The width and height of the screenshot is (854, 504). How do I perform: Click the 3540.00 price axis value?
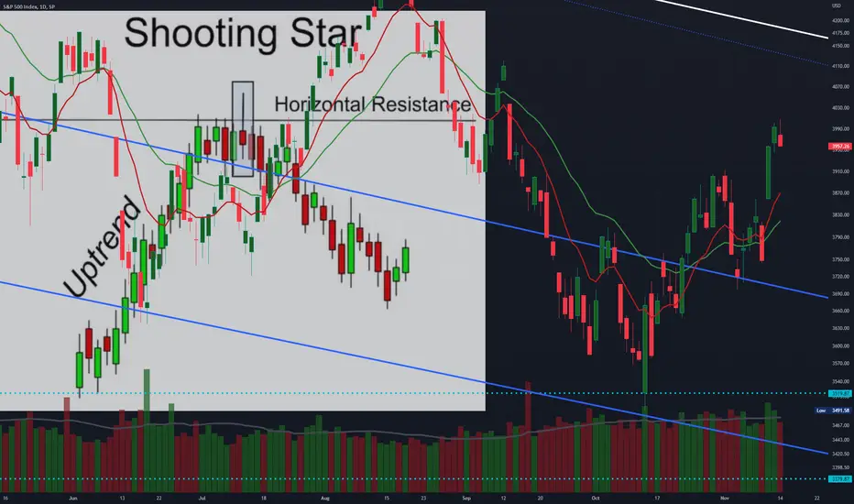click(840, 381)
